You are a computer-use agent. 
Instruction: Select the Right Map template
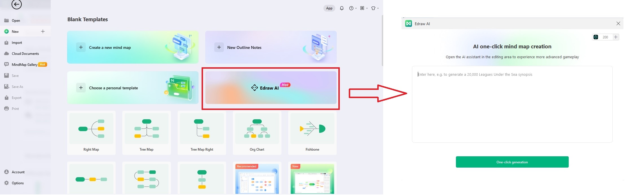click(x=91, y=133)
